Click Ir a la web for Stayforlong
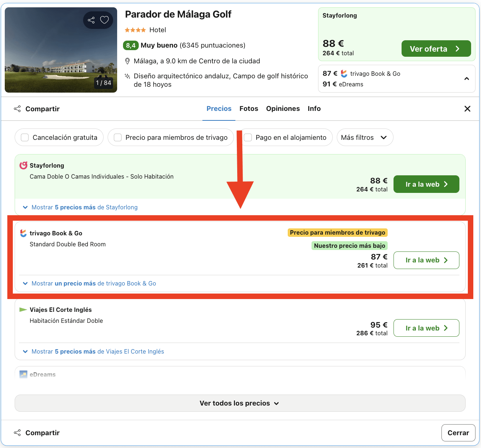 coord(426,184)
